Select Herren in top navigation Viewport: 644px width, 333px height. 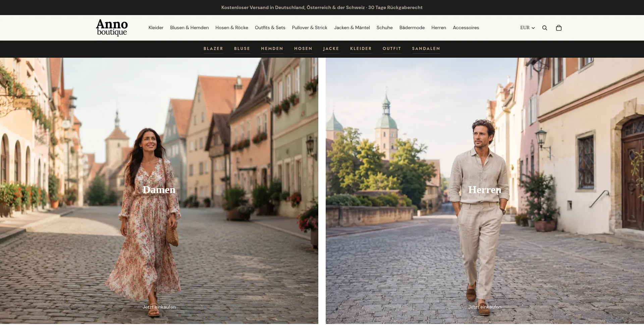pyautogui.click(x=439, y=28)
